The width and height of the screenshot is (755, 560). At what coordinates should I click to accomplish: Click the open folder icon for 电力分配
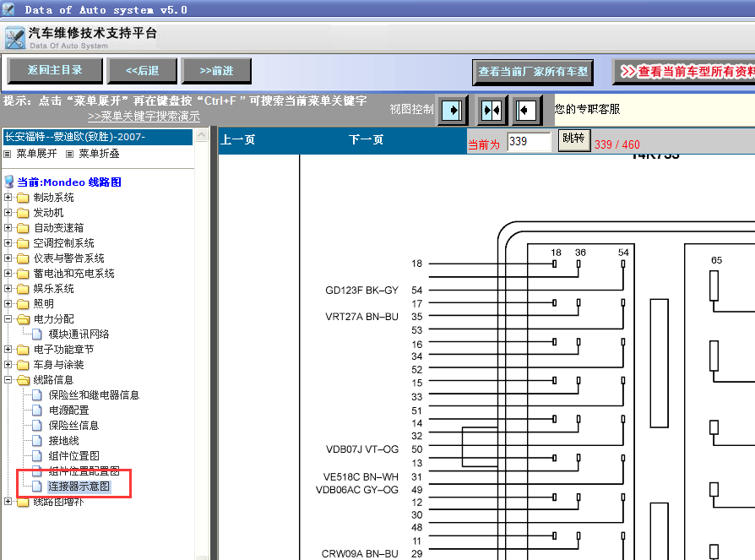tap(23, 319)
